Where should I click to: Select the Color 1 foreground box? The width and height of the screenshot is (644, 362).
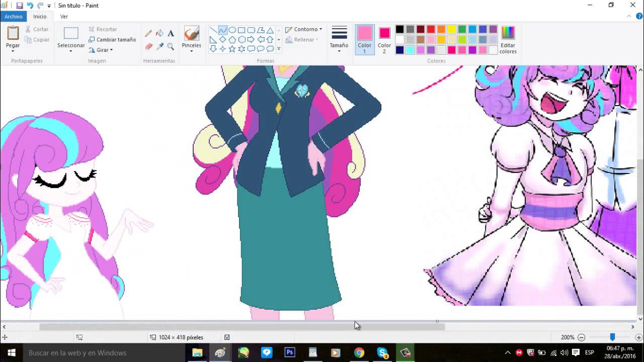364,40
